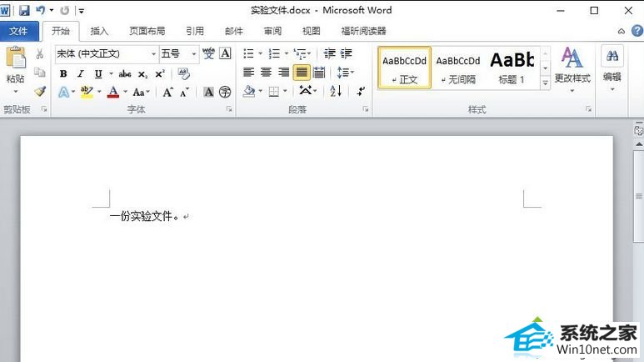Switch to the 页面布局 tab
644x362 pixels.
147,31
